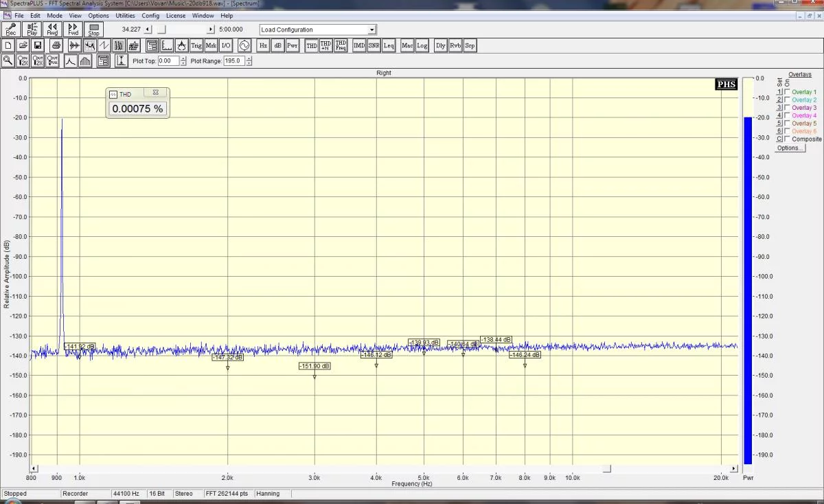Open the Config menu
The width and height of the screenshot is (824, 504).
pyautogui.click(x=150, y=15)
